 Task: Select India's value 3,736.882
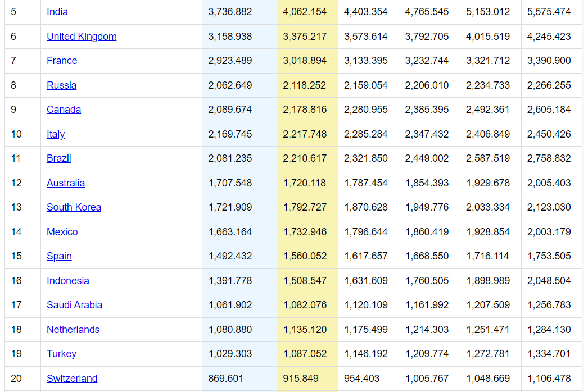[230, 12]
